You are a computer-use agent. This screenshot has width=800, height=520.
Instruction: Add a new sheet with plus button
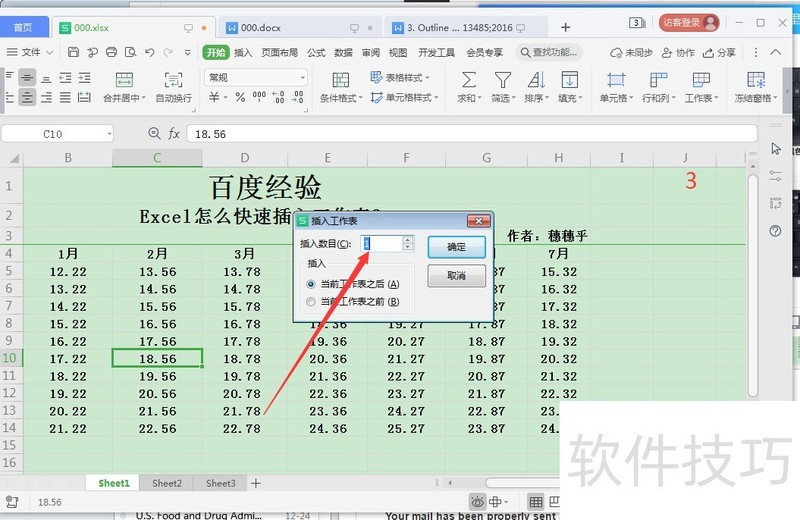pyautogui.click(x=256, y=483)
